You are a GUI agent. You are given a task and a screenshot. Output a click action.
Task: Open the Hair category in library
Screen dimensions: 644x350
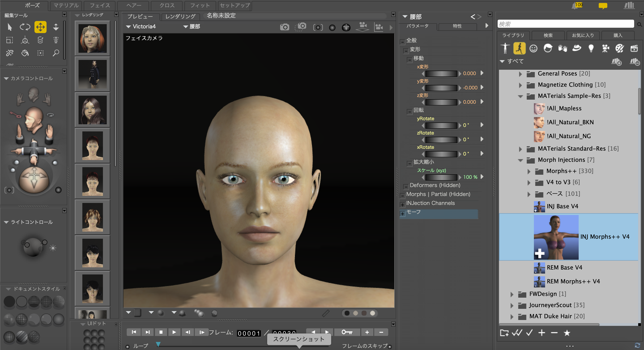click(548, 48)
